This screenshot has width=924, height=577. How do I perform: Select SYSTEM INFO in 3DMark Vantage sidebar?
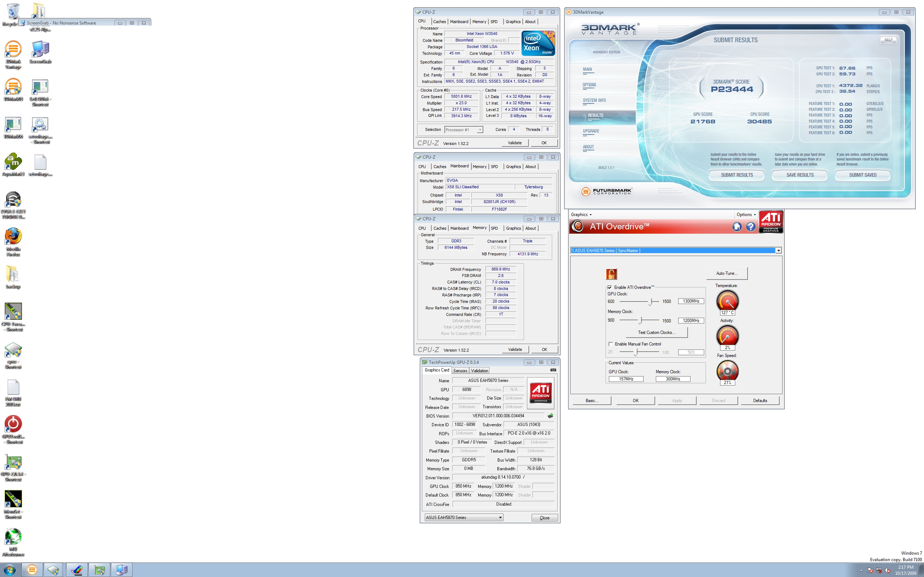click(594, 100)
